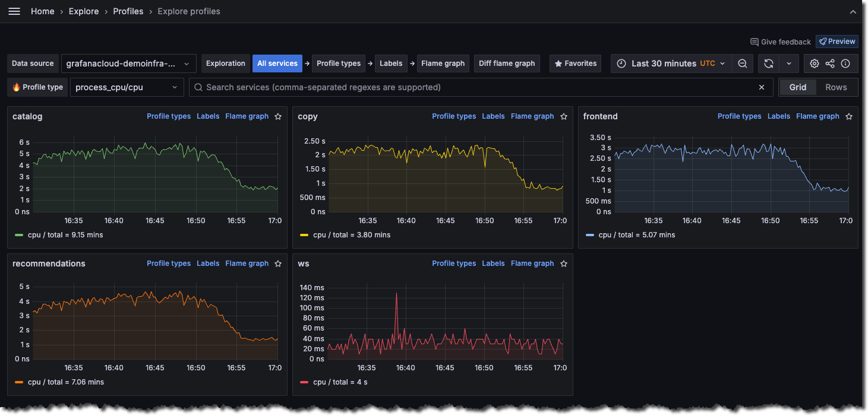The image size is (868, 416).
Task: Open the settings gear icon
Action: tap(814, 63)
